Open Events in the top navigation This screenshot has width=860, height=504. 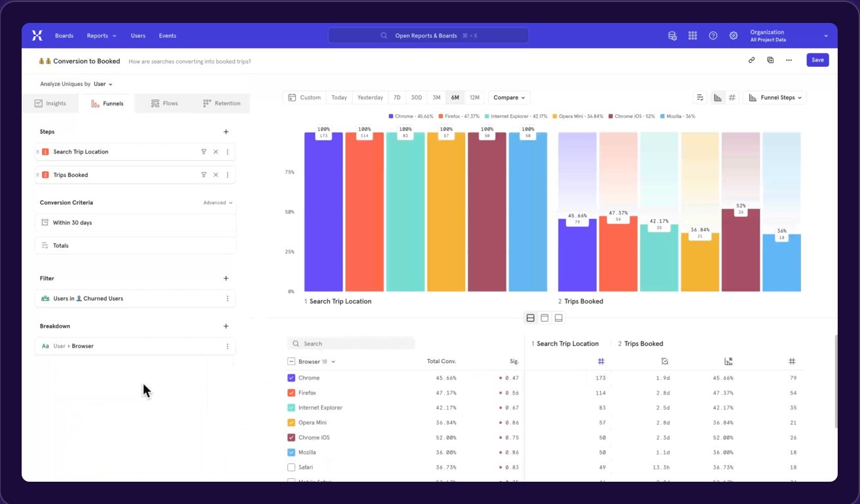pyautogui.click(x=167, y=35)
